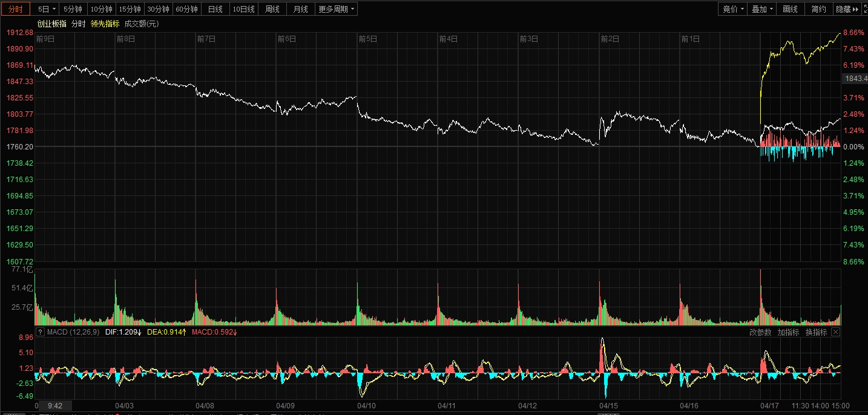This screenshot has width=868, height=415.
Task: Click the 前5日 day label
Action: tap(368, 39)
